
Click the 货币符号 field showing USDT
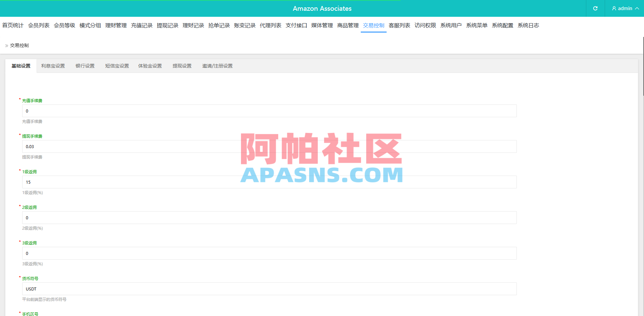click(x=268, y=289)
